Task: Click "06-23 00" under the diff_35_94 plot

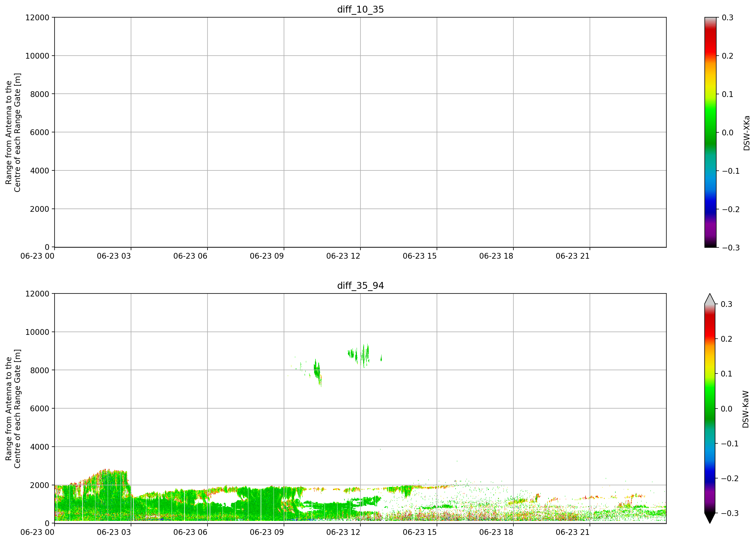Action: 37,532
